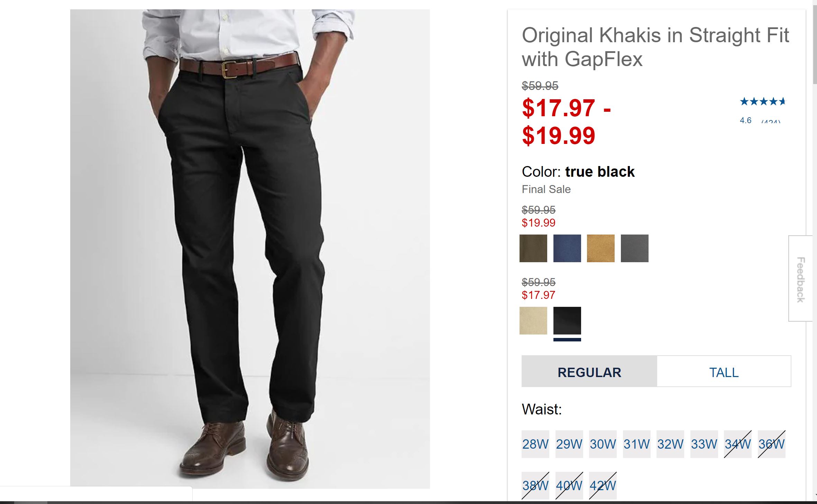Open the Feedback side tab
Screen dimensions: 817x504
(x=800, y=279)
